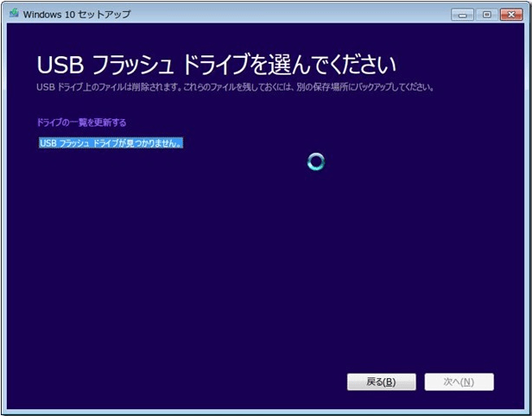Click the warning text about USB files deletion
Viewport: 532px width, 416px height.
235,87
